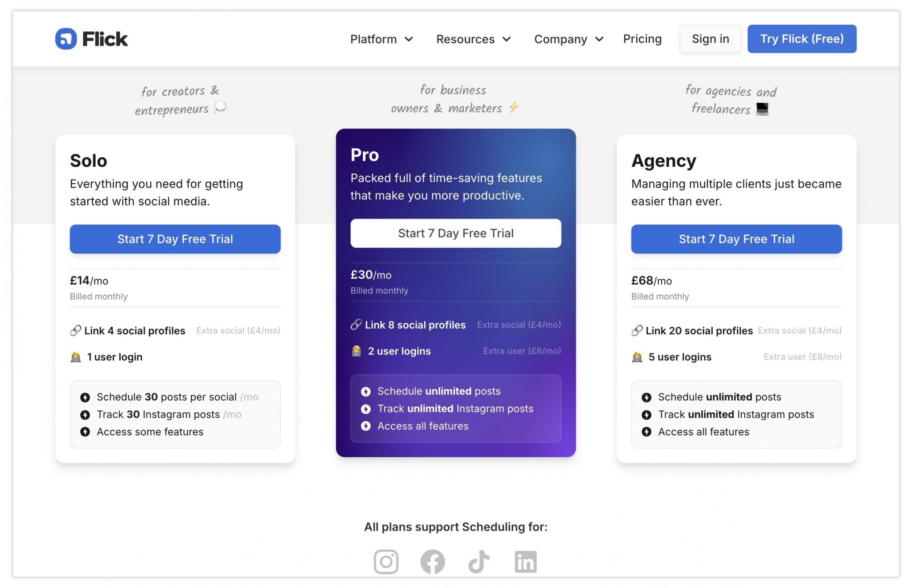Click the Solo plan heading
Image resolution: width=912 pixels, height=588 pixels.
click(x=88, y=161)
